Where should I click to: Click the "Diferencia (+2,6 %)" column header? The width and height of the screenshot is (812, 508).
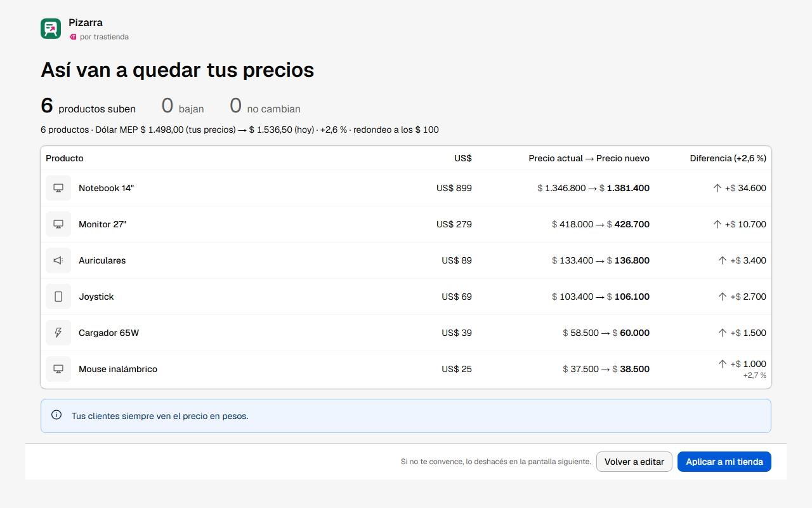[728, 158]
